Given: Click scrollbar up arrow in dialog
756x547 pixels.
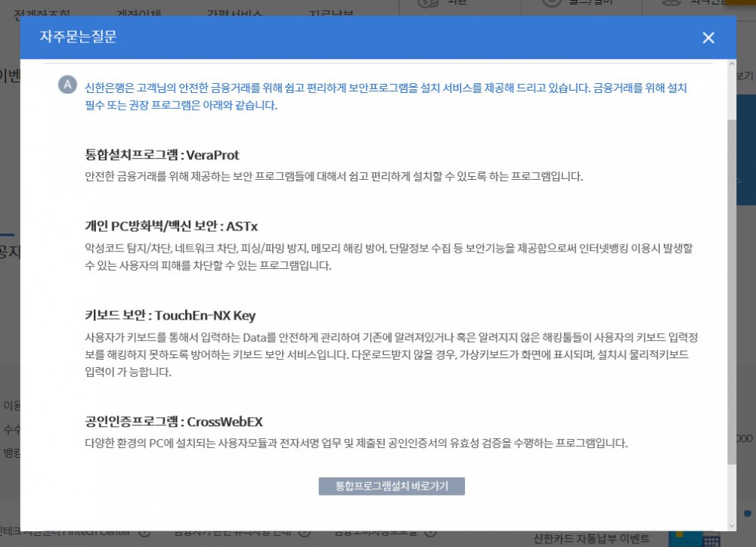Looking at the screenshot, I should [732, 63].
